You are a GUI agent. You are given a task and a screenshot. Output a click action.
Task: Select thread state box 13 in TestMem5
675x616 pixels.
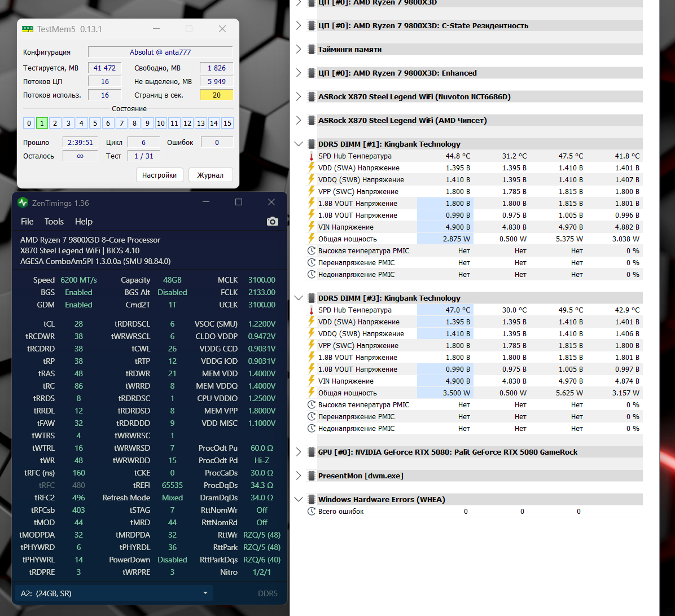200,124
